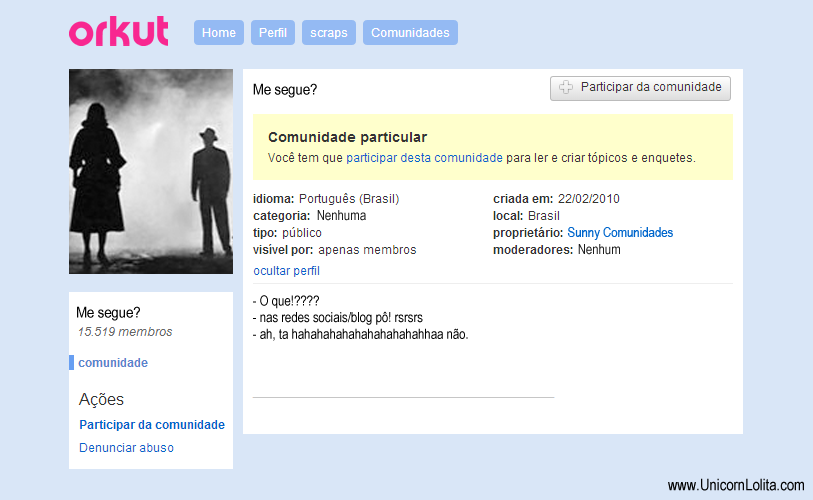Go to the Perfil page
The height and width of the screenshot is (500, 813).
coord(273,33)
